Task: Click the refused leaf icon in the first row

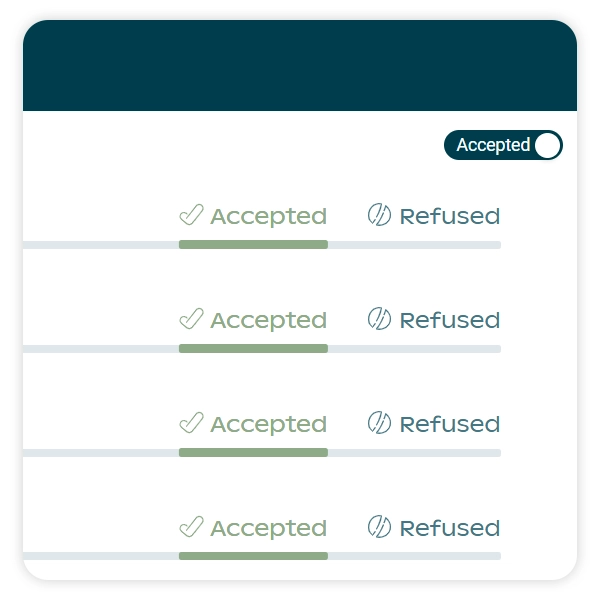Action: pos(379,215)
